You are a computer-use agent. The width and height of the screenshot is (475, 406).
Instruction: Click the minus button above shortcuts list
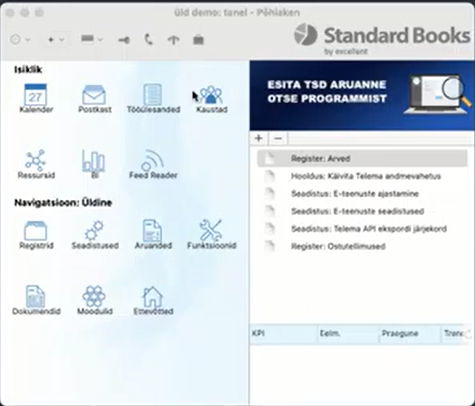(x=278, y=138)
